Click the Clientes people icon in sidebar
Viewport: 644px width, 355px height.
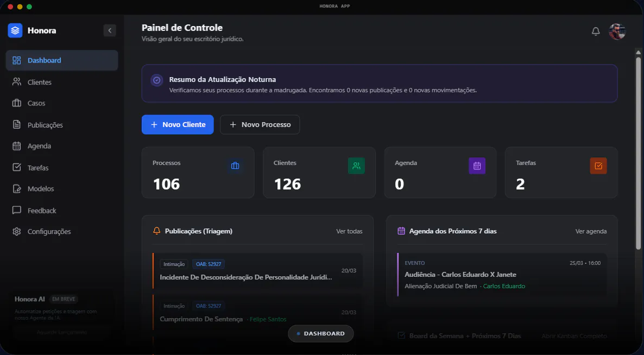tap(16, 82)
